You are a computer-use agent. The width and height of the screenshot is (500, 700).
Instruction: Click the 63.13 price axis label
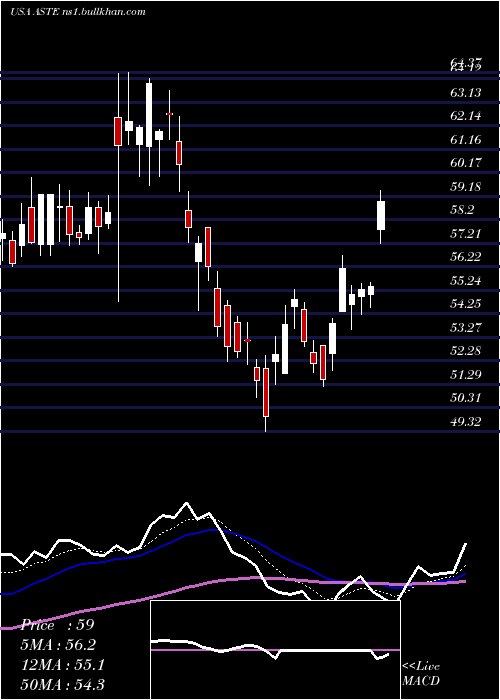point(466,92)
